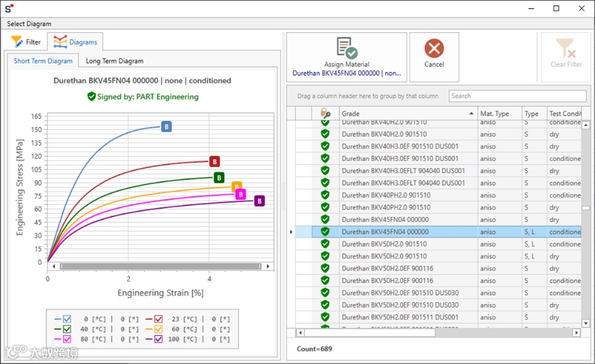Click magenta B marker on 80°C curve
Viewport: 595px width, 364px height.
coord(241,195)
